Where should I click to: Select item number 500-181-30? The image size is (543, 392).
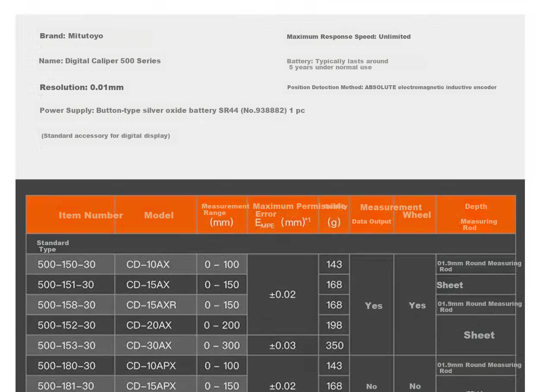coord(66,386)
